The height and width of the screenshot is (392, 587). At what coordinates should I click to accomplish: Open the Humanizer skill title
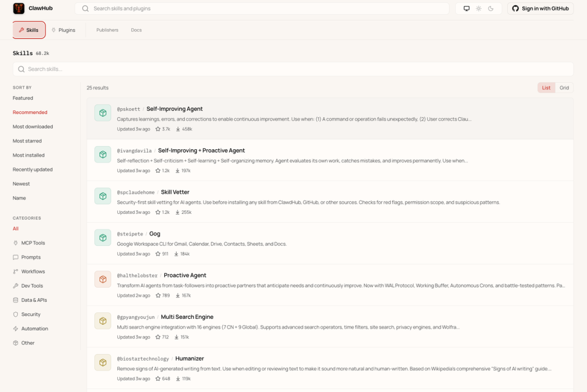point(190,358)
